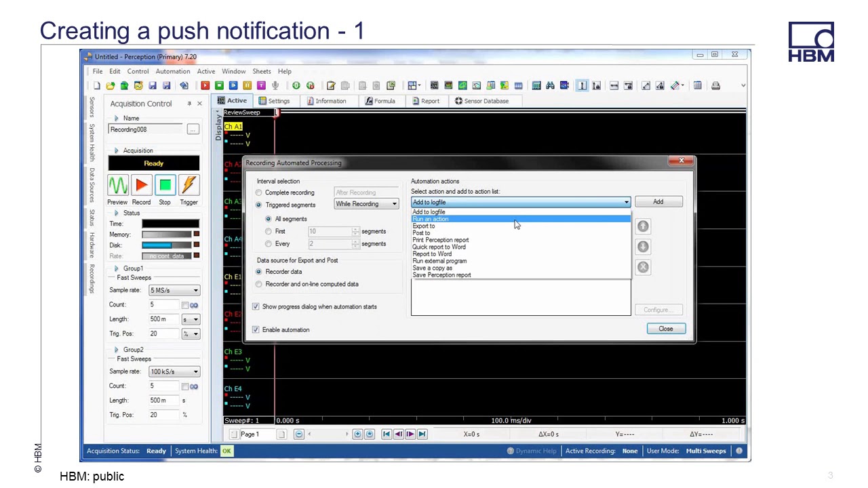The width and height of the screenshot is (868, 488).
Task: Click the Group1 Count input field
Action: (x=164, y=305)
